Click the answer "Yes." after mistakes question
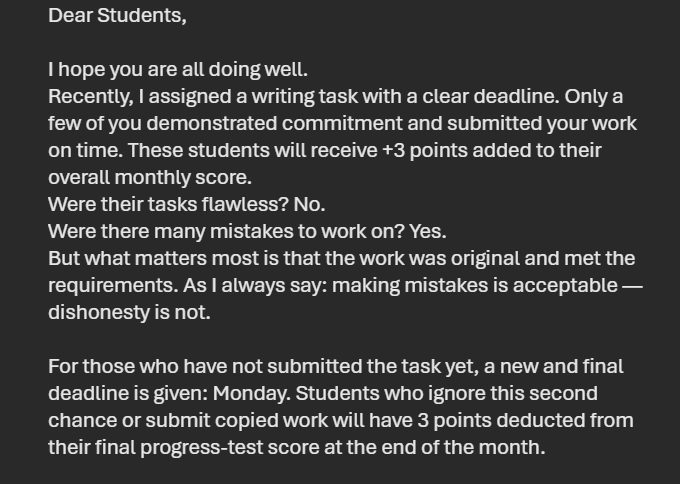Viewport: 680px width, 484px height. (428, 231)
